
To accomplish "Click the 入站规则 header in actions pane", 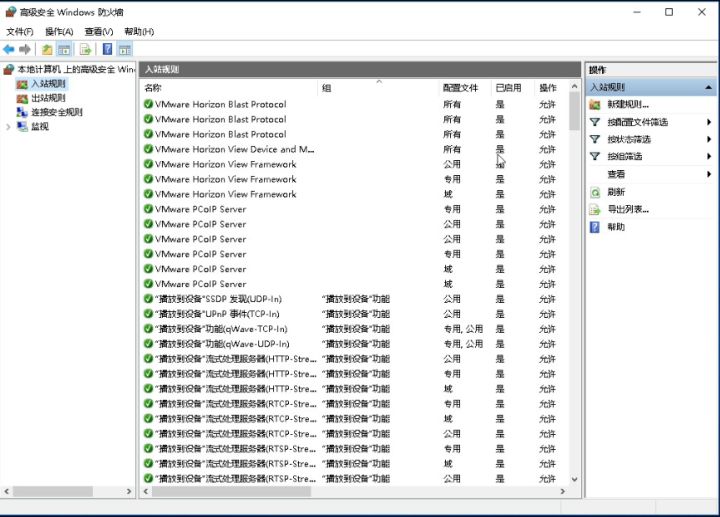I will (651, 87).
